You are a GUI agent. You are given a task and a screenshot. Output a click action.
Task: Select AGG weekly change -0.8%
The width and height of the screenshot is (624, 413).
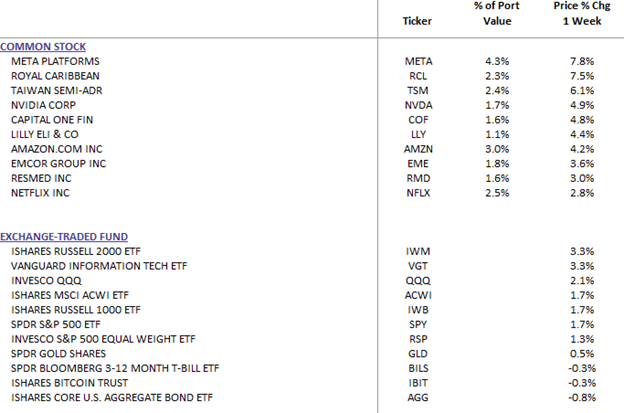[x=582, y=397]
